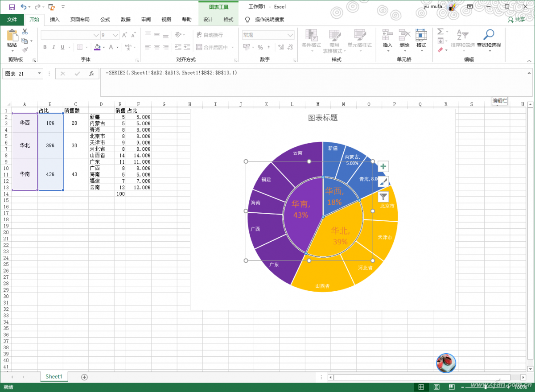Switch to the Data (数据) tab
This screenshot has width=535, height=392.
coord(126,20)
